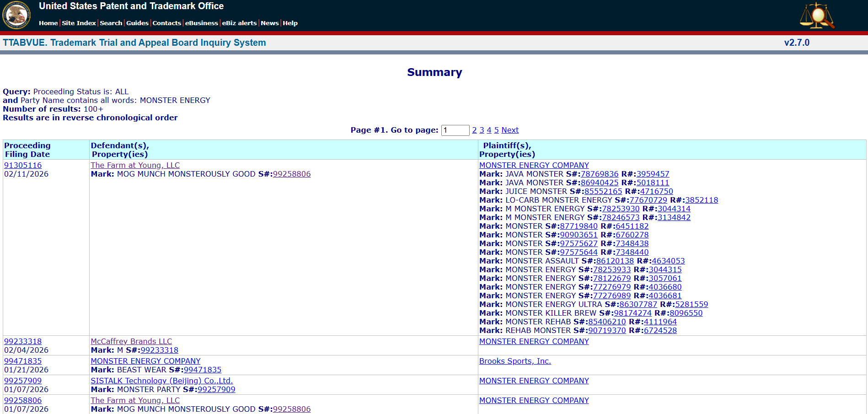Open M MONSTER ENERGY serial 78246573
The width and height of the screenshot is (868, 414).
pyautogui.click(x=621, y=217)
